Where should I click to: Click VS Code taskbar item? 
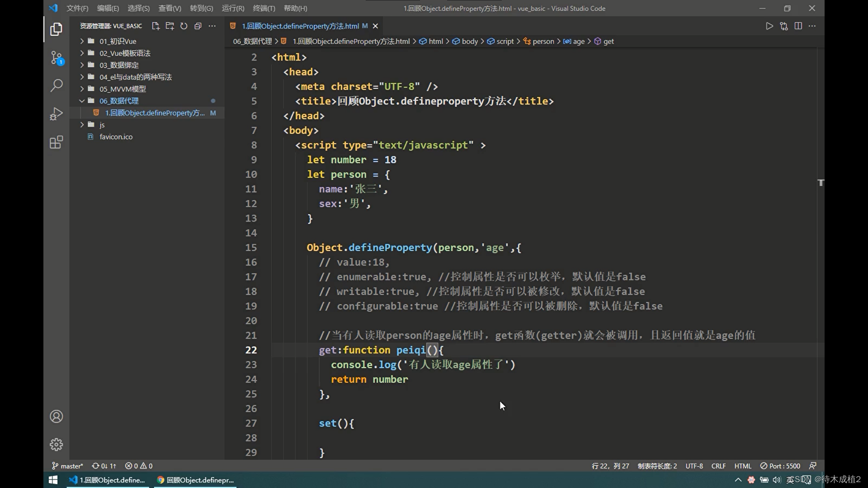coord(107,480)
